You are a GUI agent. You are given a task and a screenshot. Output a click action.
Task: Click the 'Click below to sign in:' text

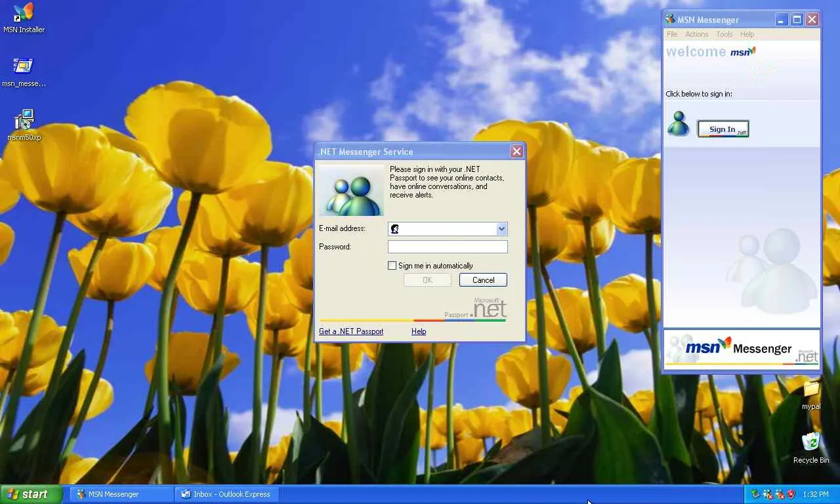pyautogui.click(x=699, y=94)
